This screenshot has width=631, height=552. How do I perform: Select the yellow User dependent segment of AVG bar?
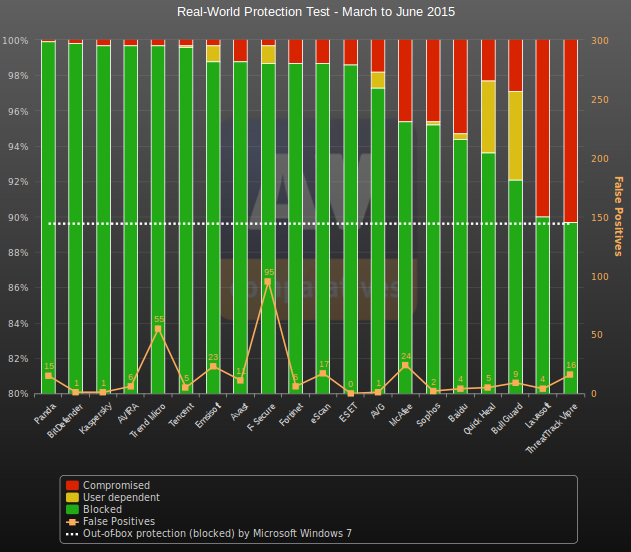click(378, 80)
